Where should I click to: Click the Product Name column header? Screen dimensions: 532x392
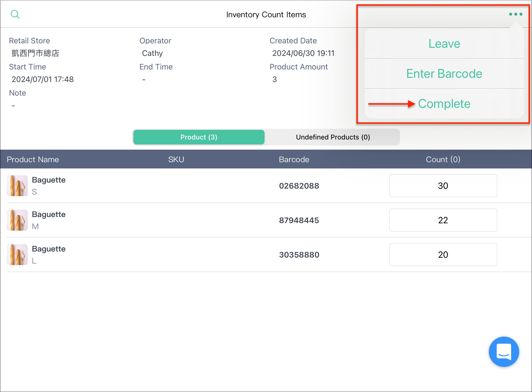tap(33, 159)
